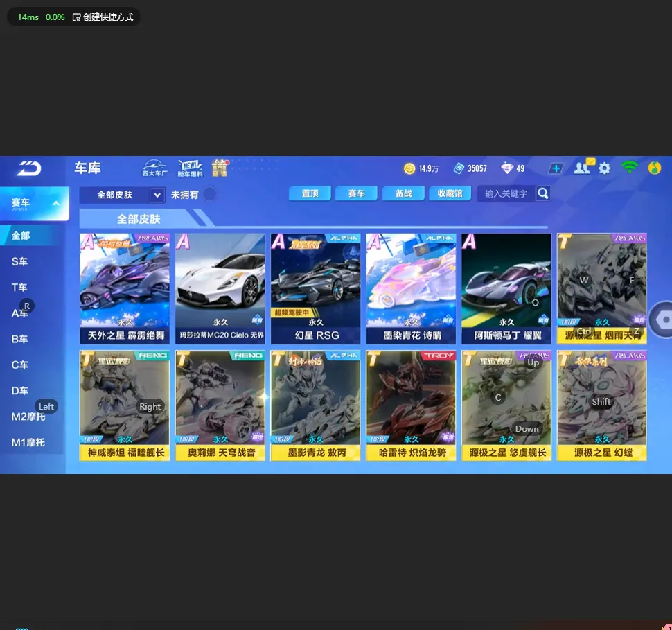The width and height of the screenshot is (672, 630).
Task: Select the 幻星 RSG car card
Action: (x=315, y=288)
